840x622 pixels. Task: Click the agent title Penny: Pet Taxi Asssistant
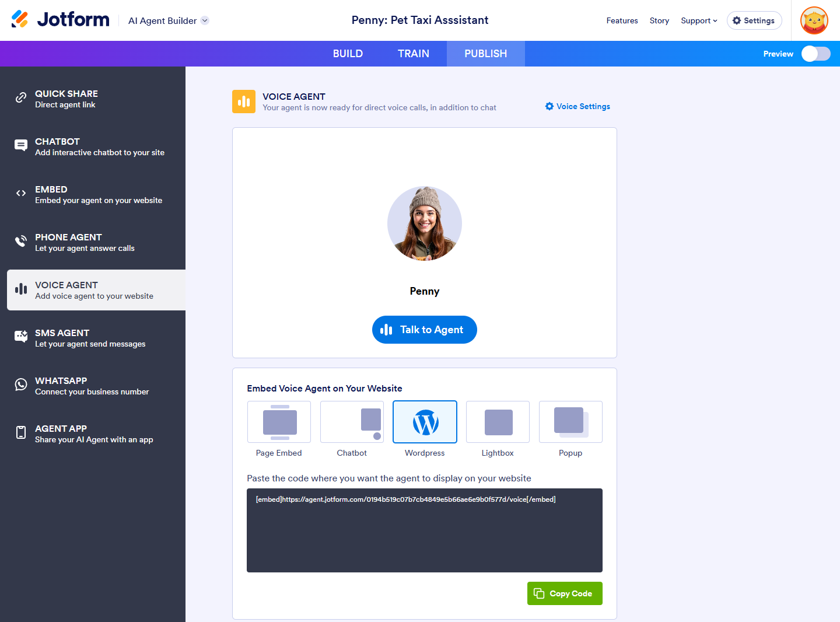pos(420,20)
